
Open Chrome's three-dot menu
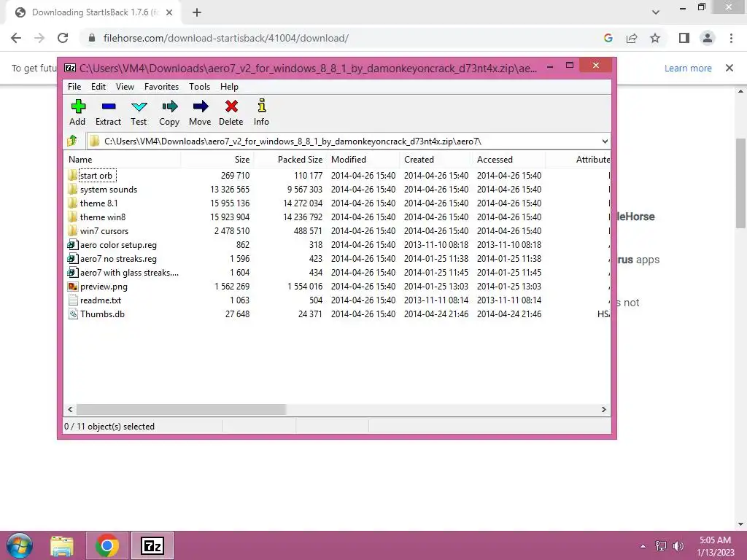(731, 38)
